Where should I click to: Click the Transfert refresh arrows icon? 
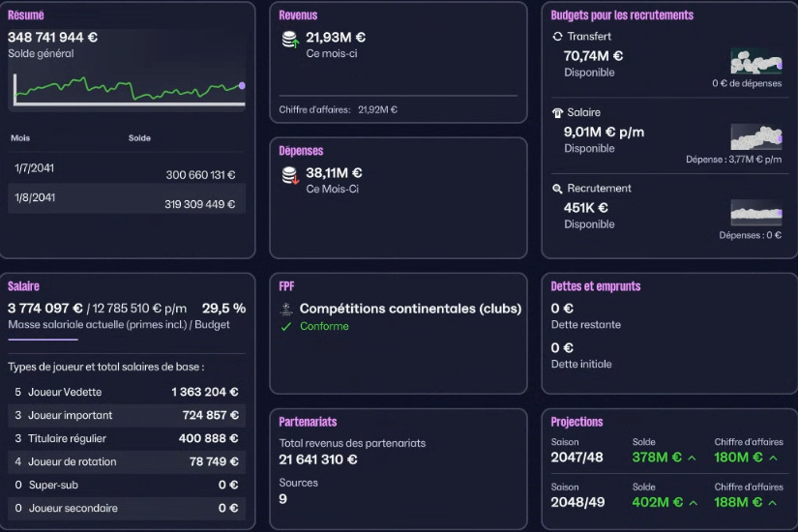coord(557,36)
